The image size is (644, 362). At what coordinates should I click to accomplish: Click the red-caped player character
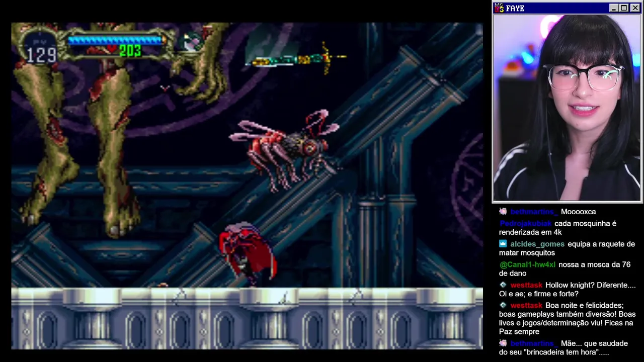[x=247, y=254]
